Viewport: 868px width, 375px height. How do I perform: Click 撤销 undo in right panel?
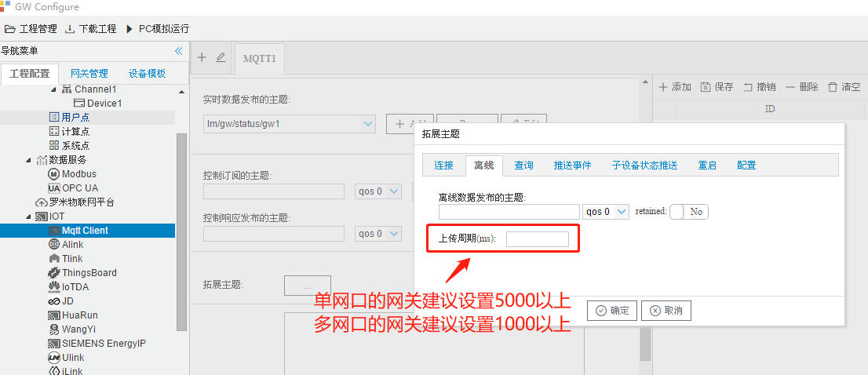coord(759,87)
